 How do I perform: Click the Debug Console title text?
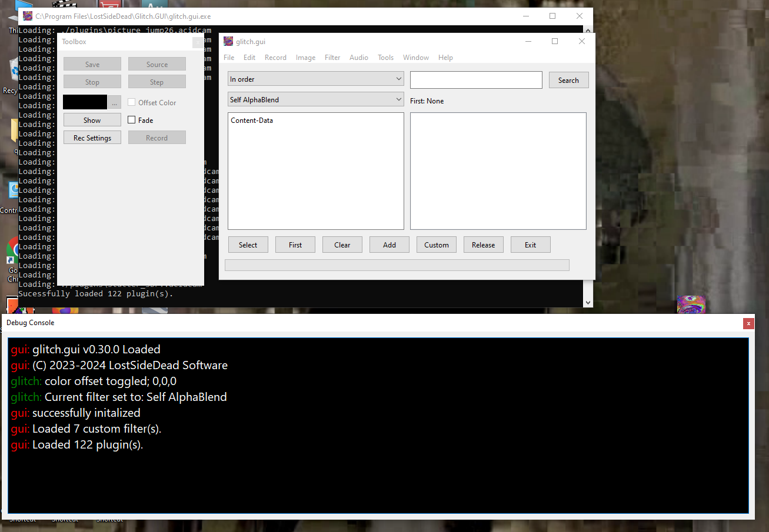(31, 323)
